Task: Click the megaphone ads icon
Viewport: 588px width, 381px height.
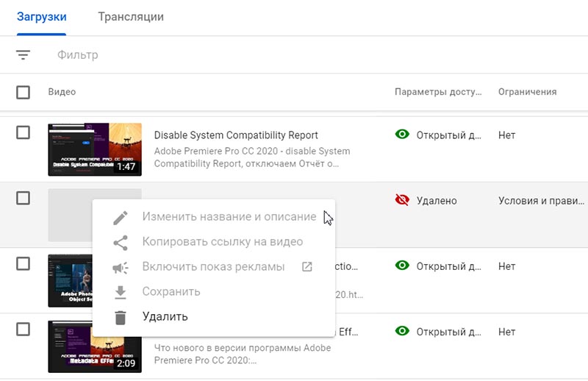Action: click(x=120, y=267)
